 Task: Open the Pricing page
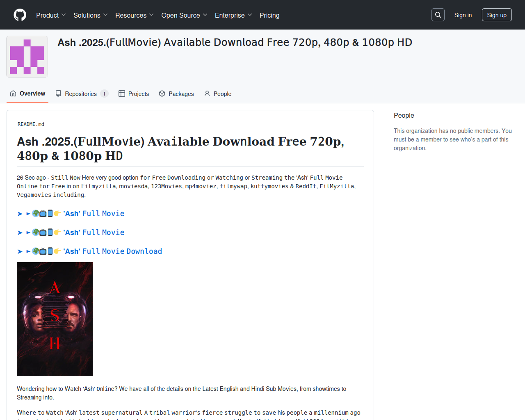(269, 15)
